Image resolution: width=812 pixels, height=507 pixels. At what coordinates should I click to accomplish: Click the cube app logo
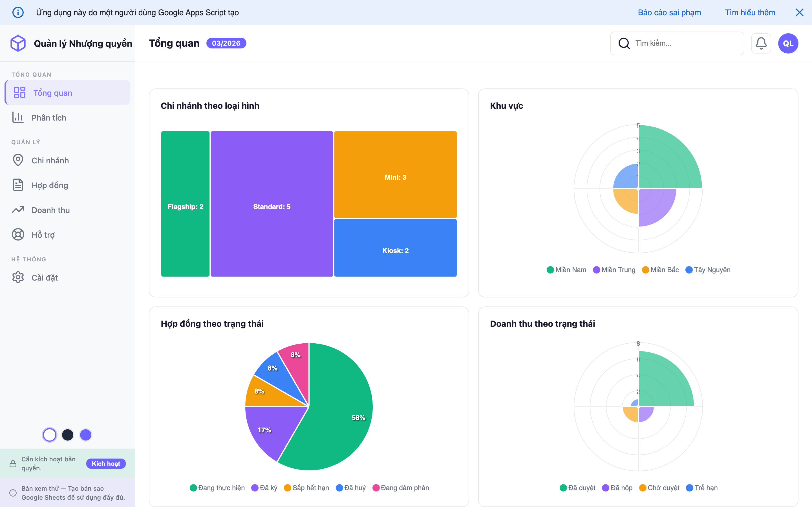(x=18, y=43)
